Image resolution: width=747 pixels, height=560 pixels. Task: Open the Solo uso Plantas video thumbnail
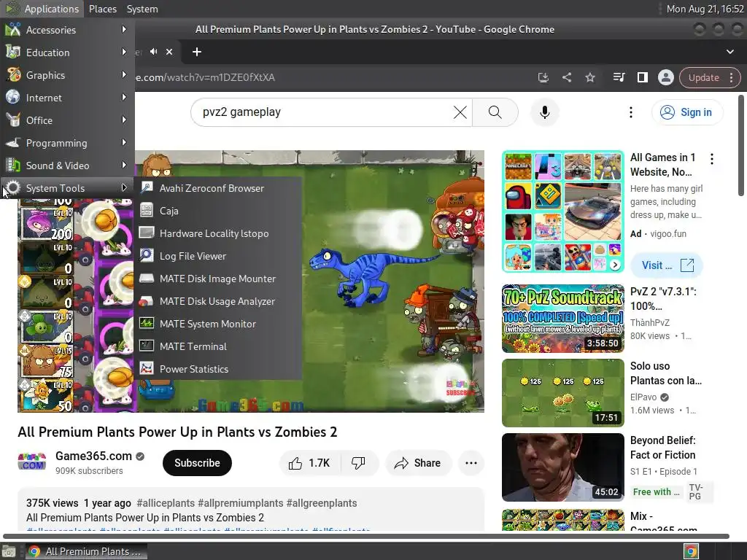click(x=562, y=393)
